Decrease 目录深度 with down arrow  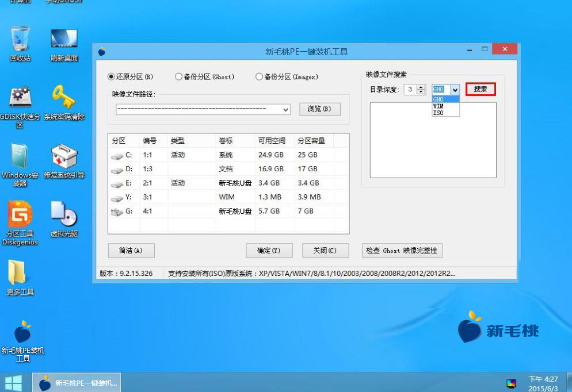(x=421, y=92)
